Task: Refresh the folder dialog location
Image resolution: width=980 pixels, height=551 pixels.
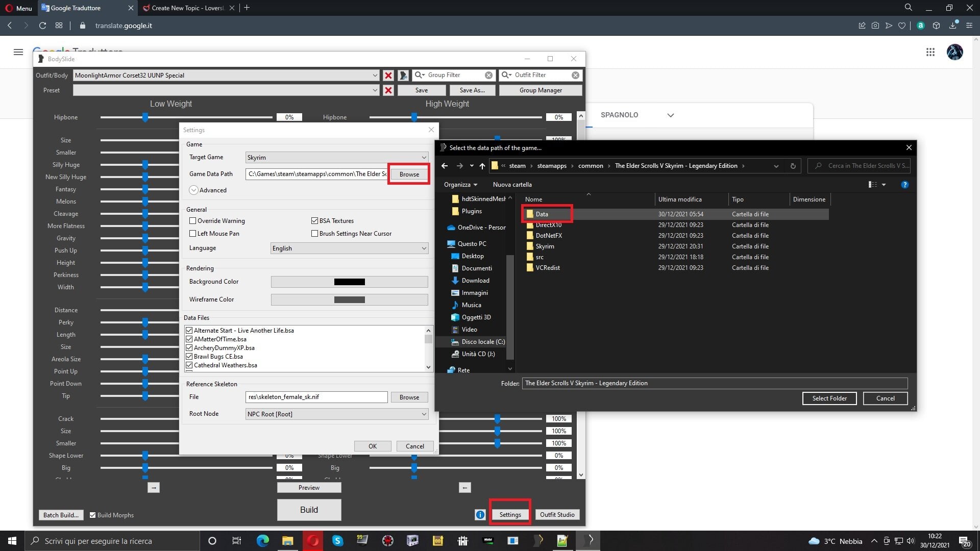Action: click(x=793, y=166)
